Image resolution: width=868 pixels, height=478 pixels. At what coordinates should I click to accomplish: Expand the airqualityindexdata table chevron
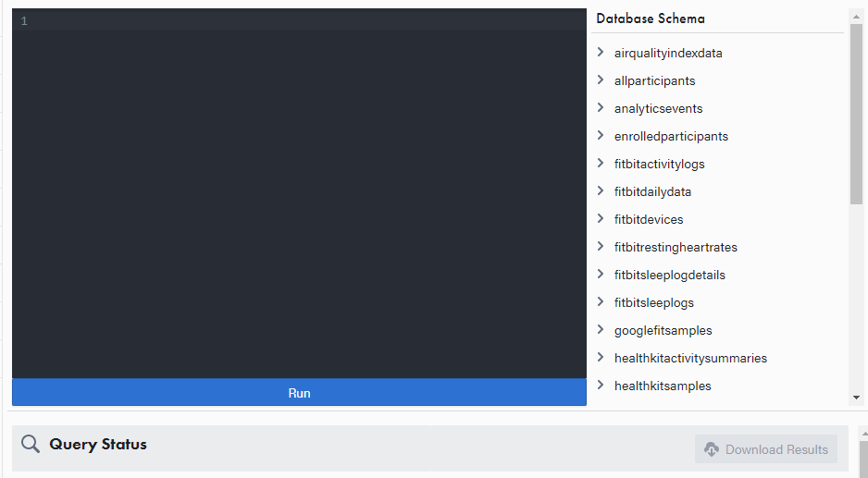(x=601, y=53)
